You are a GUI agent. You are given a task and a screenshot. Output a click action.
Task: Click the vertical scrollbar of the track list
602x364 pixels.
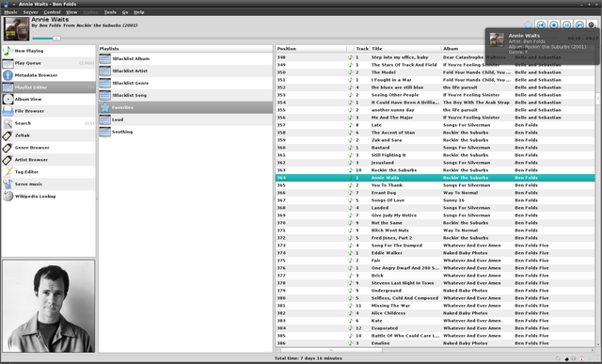[x=598, y=99]
